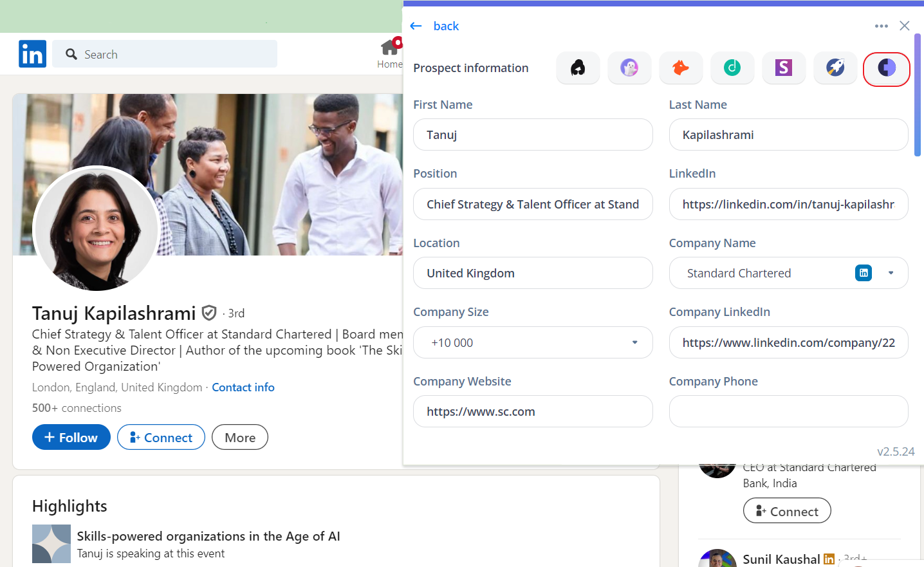
Task: Click the LinkedIn badge next to Sunil Kaushal
Action: pyautogui.click(x=829, y=559)
